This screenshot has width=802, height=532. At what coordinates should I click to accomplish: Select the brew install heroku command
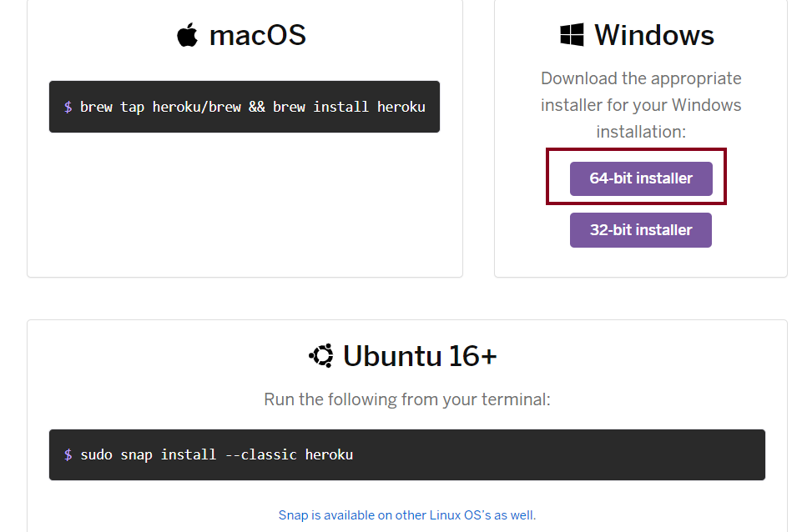click(x=253, y=107)
